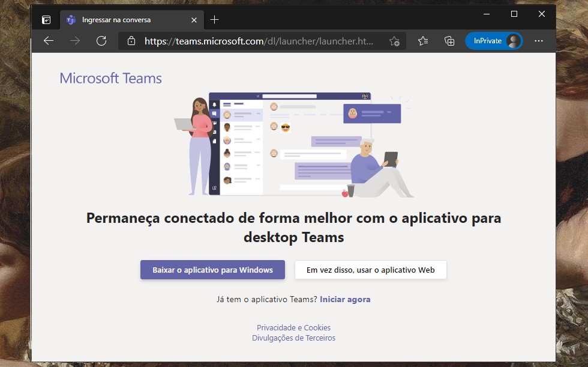Open the Favorites list icon
This screenshot has height=367, width=588.
423,41
